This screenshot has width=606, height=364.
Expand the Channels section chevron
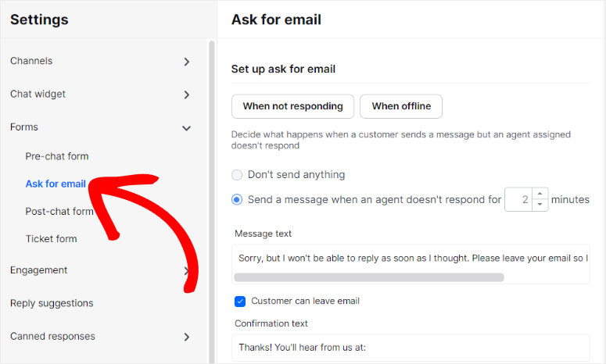click(x=187, y=62)
